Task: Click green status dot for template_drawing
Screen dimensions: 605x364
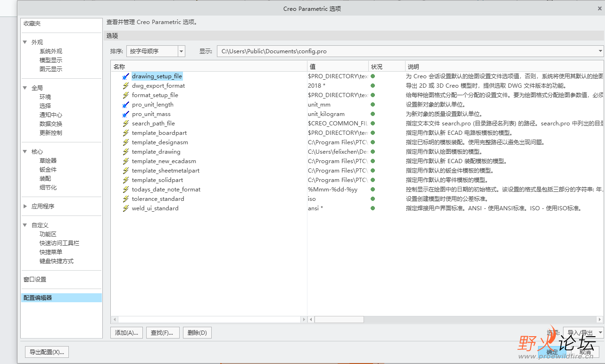Action: point(373,151)
